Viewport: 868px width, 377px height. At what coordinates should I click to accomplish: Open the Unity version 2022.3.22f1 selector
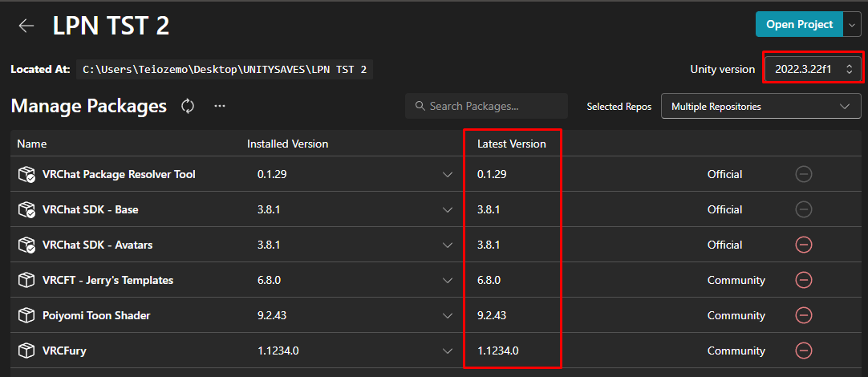(x=813, y=69)
